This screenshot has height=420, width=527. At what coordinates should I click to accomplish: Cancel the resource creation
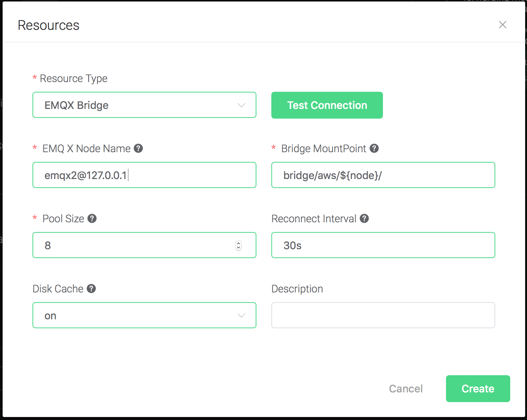tap(406, 389)
